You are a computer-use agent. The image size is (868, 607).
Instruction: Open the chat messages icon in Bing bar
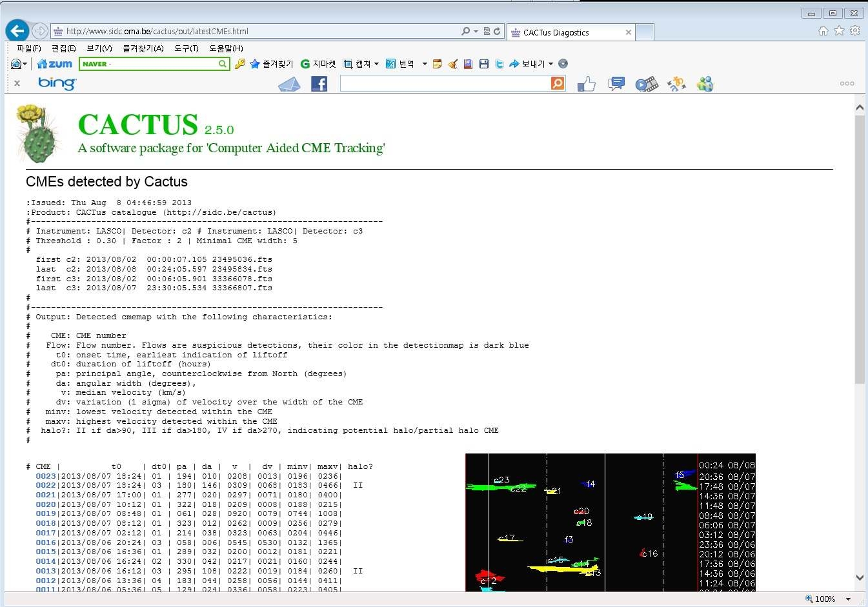pos(617,83)
